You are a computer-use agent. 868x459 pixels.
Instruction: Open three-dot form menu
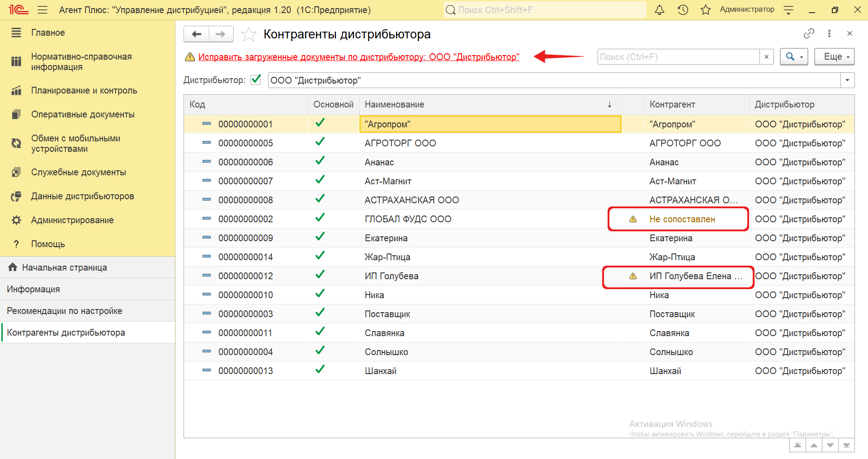click(x=829, y=33)
